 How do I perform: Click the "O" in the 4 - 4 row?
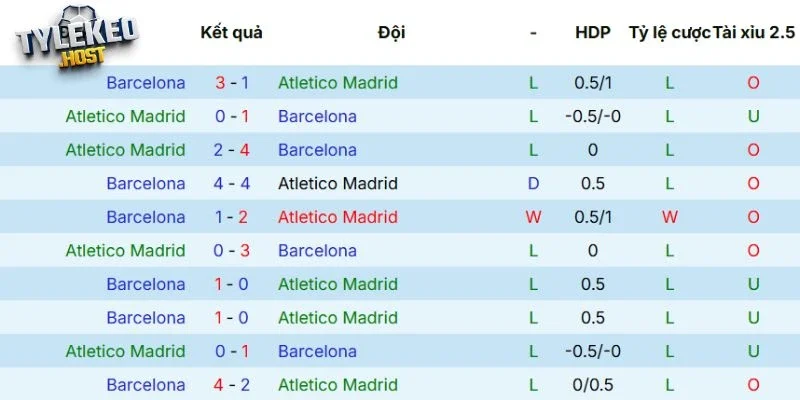[753, 184]
